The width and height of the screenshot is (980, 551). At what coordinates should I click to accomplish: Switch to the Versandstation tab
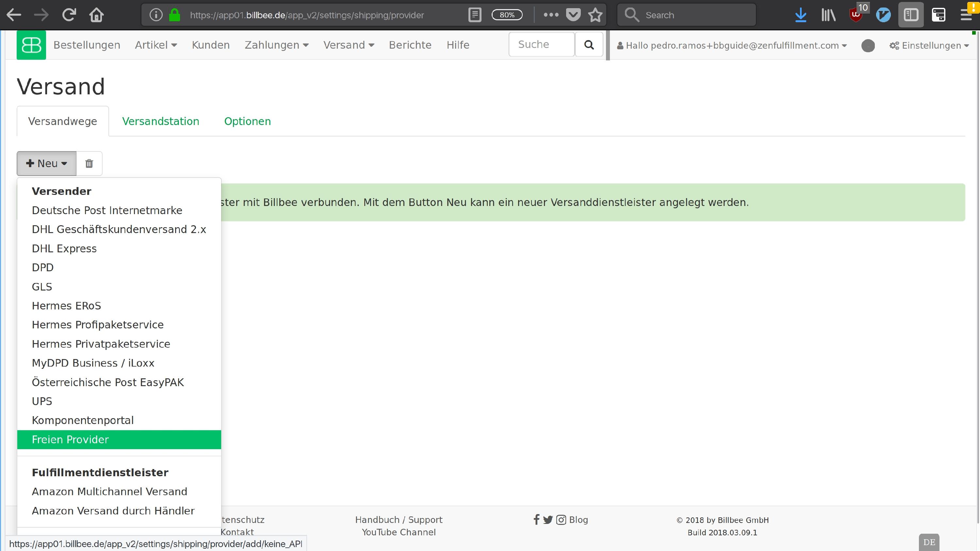click(x=160, y=121)
